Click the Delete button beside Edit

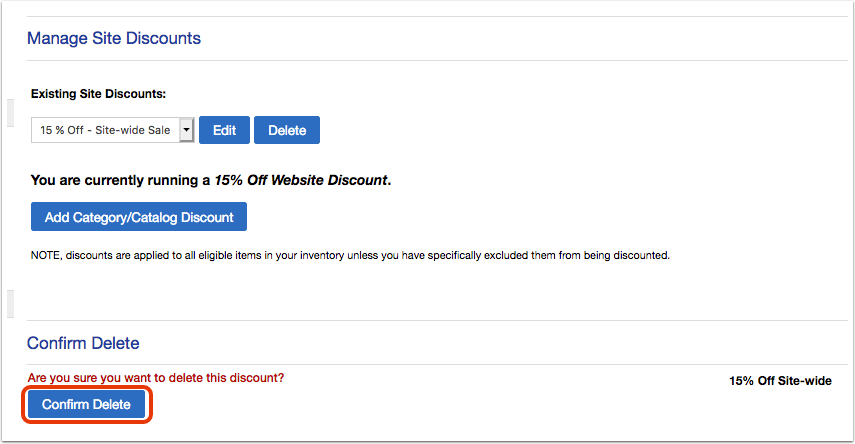(287, 130)
